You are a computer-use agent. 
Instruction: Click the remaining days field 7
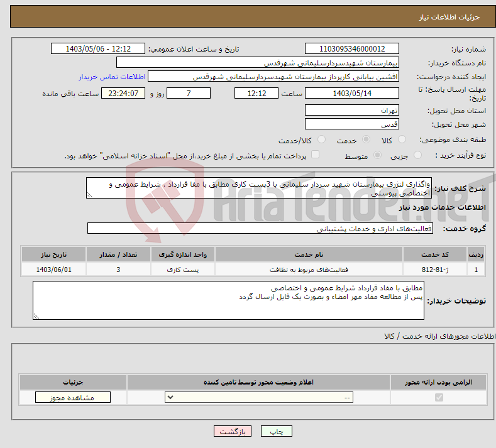(x=189, y=93)
